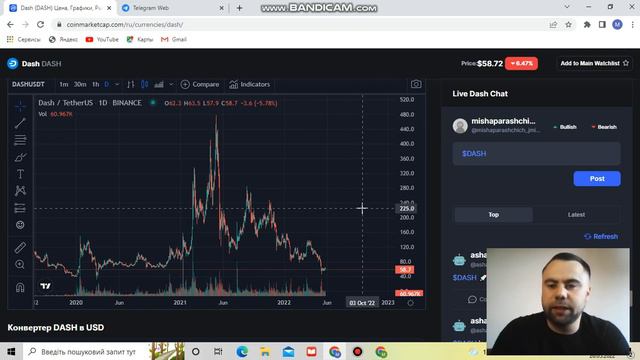640x360 pixels.
Task: Set chart interval to 1m
Action: coord(64,84)
